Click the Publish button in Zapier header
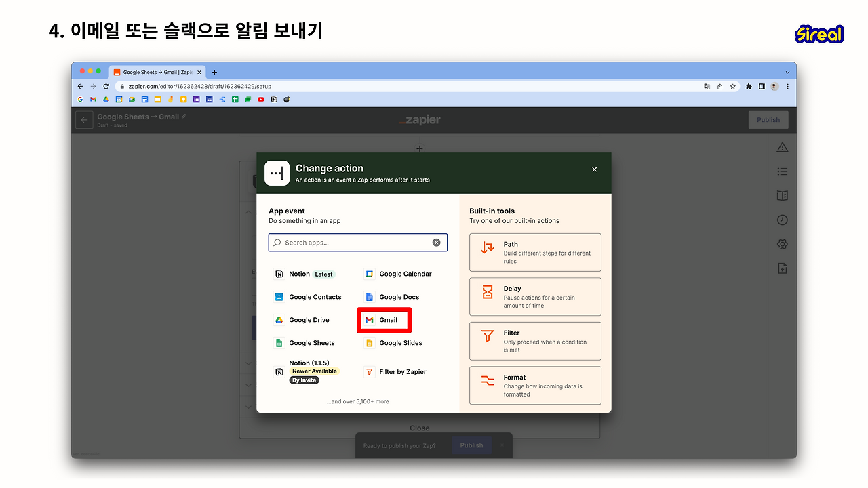 pyautogui.click(x=768, y=120)
